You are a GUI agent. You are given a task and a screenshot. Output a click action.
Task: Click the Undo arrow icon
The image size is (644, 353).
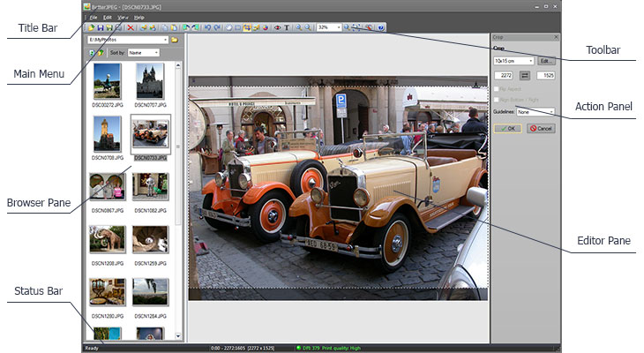pos(207,28)
